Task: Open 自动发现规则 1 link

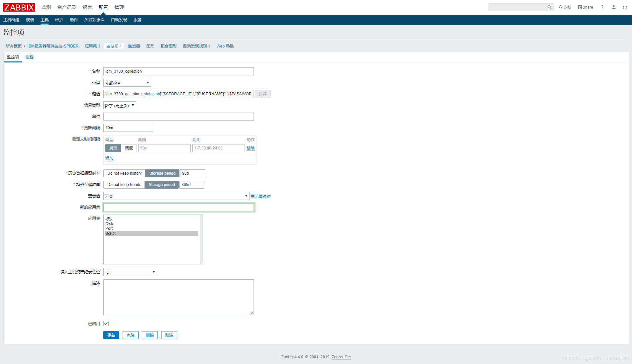Action: [x=196, y=46]
